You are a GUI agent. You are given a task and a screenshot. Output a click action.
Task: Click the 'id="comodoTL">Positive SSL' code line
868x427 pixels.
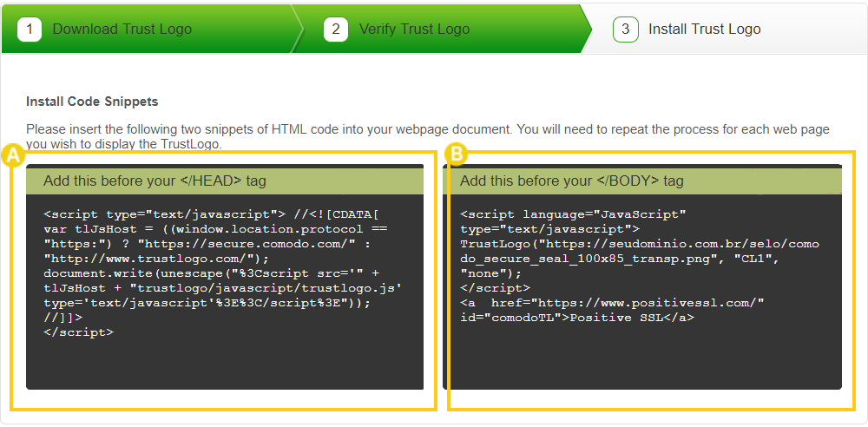[x=577, y=318]
